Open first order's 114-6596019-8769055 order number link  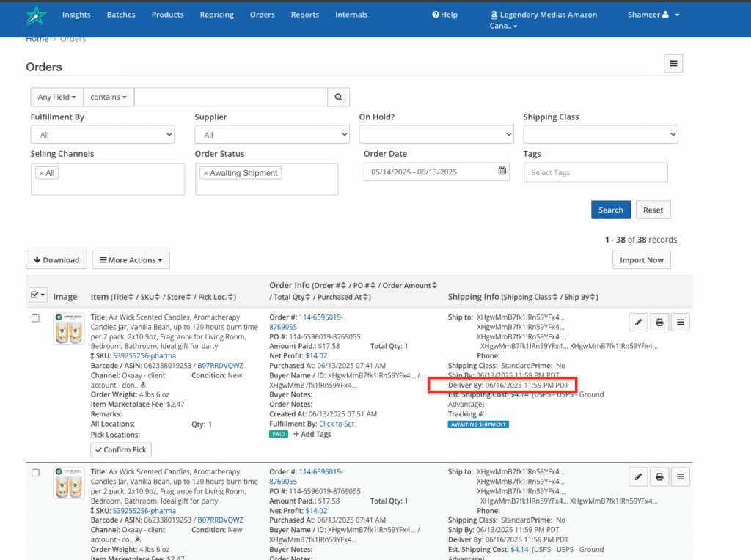307,322
